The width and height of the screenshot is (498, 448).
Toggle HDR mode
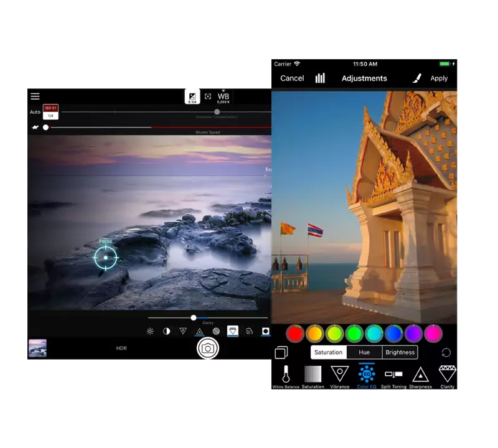tap(121, 348)
